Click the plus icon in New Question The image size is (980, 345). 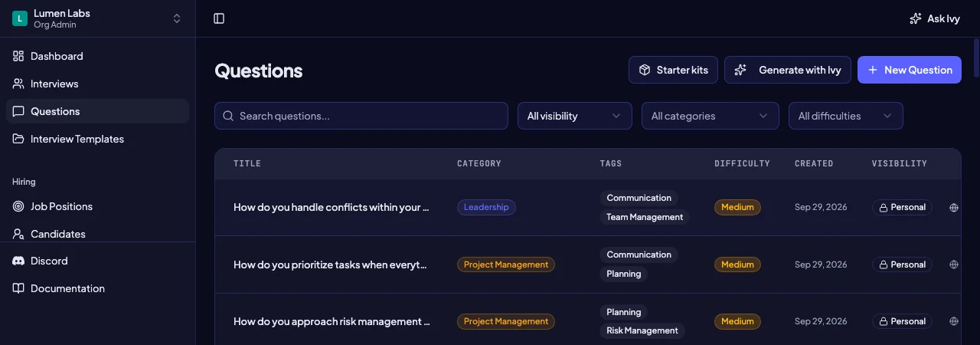coord(873,70)
